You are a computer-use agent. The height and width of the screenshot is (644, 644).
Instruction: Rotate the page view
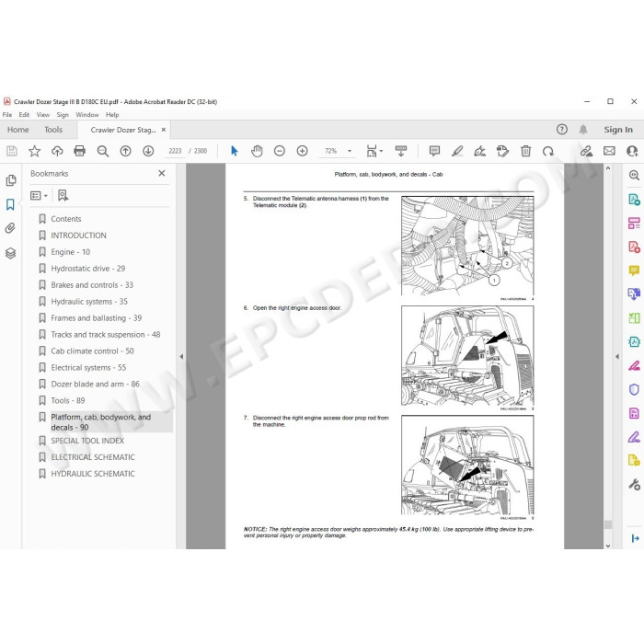click(548, 151)
